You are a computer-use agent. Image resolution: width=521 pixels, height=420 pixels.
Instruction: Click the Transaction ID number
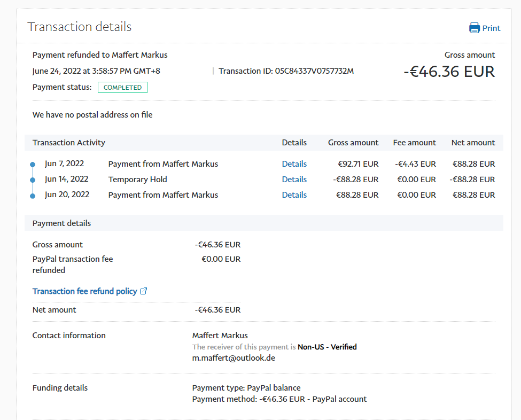click(x=314, y=71)
